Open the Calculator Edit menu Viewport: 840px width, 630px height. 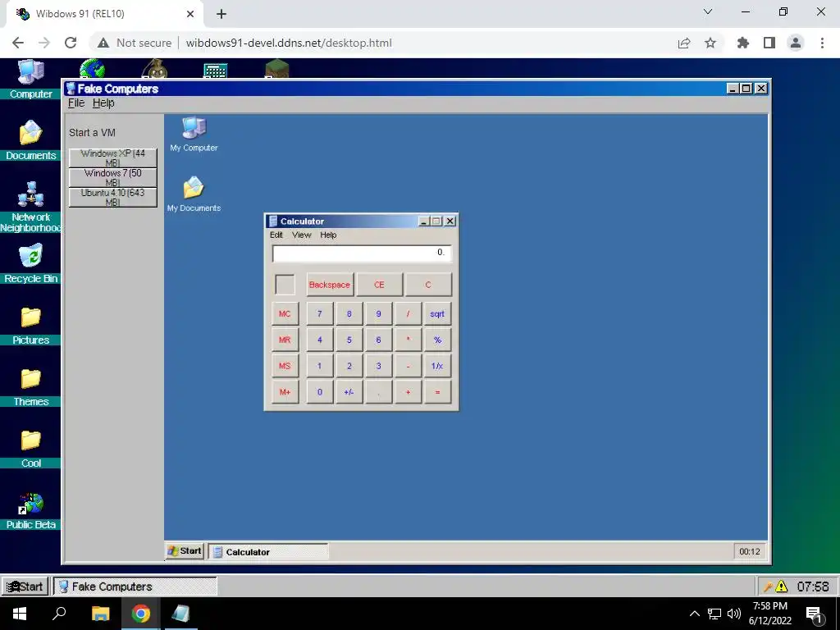pyautogui.click(x=276, y=235)
